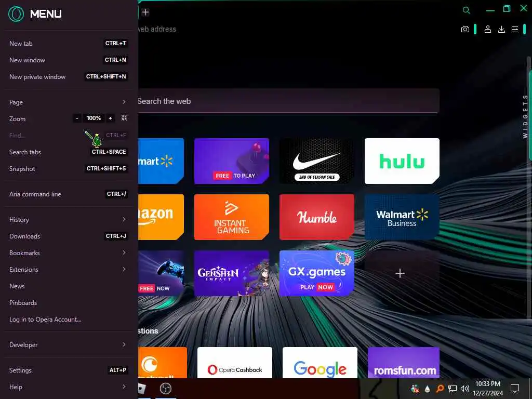
Task: Open the Walmart Business tile
Action: click(x=402, y=217)
